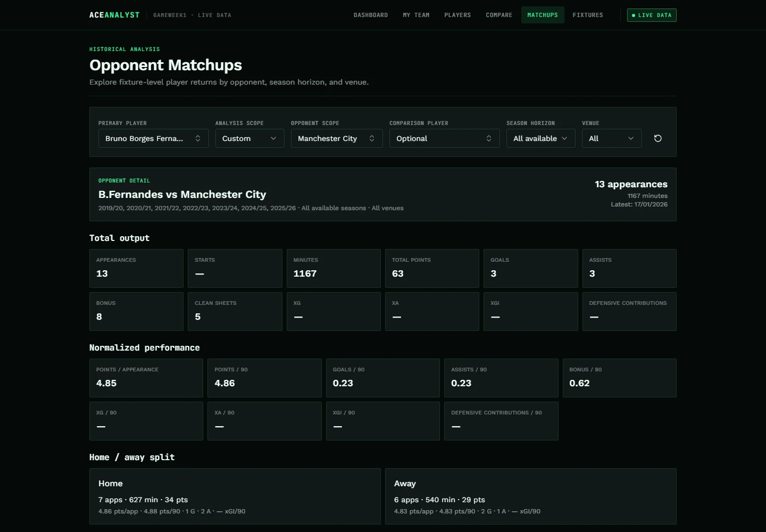This screenshot has height=532, width=766.
Task: Select the Assists 3 stat card
Action: (x=629, y=268)
